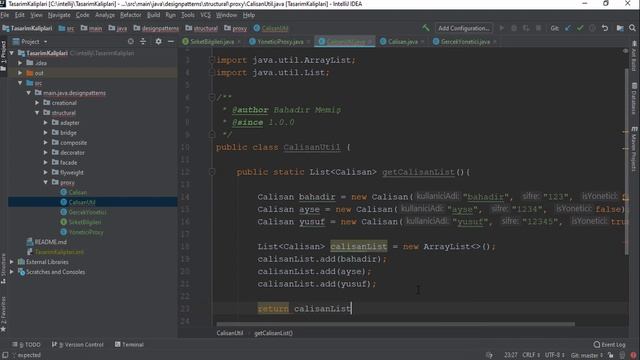Close the SirketBilgileri.java tab
The height and width of the screenshot is (360, 640).
pos(239,42)
